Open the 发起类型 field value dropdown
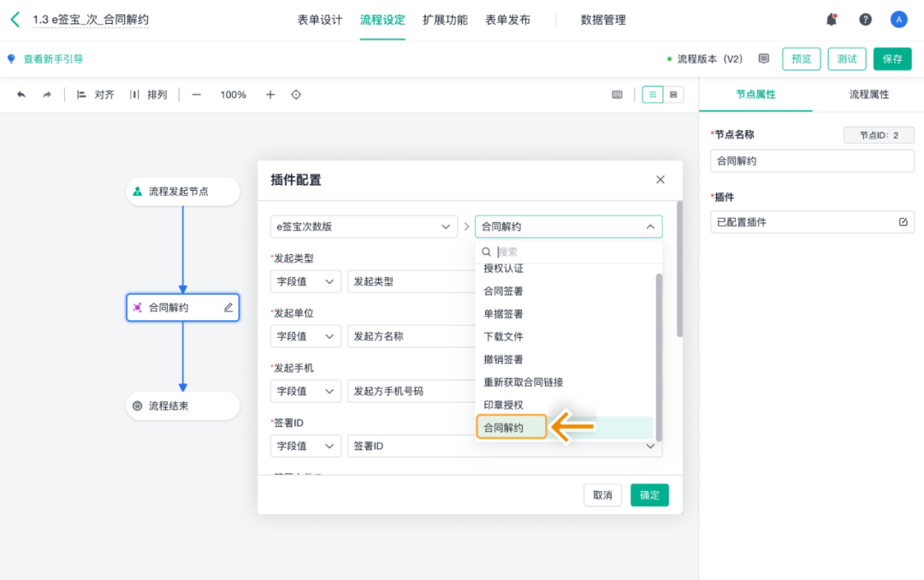This screenshot has height=580, width=924. pos(412,281)
